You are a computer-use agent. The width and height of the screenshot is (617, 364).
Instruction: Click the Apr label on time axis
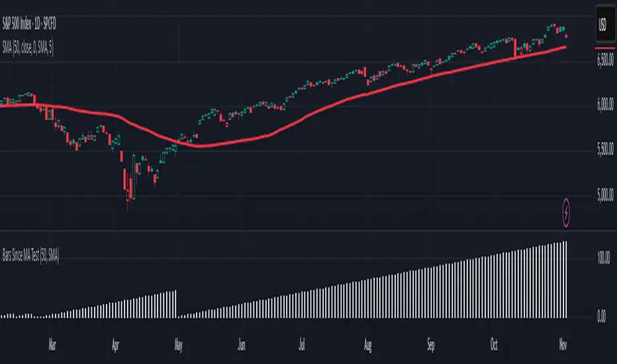click(118, 345)
